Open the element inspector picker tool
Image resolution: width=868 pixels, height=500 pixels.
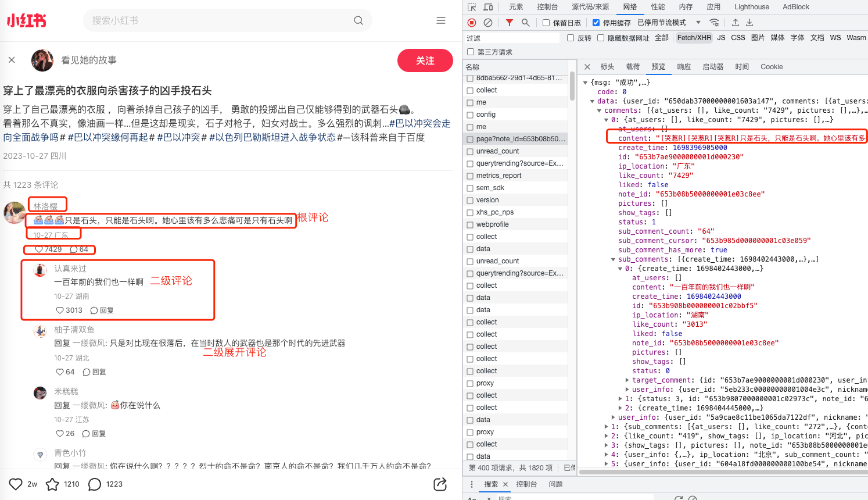[472, 7]
